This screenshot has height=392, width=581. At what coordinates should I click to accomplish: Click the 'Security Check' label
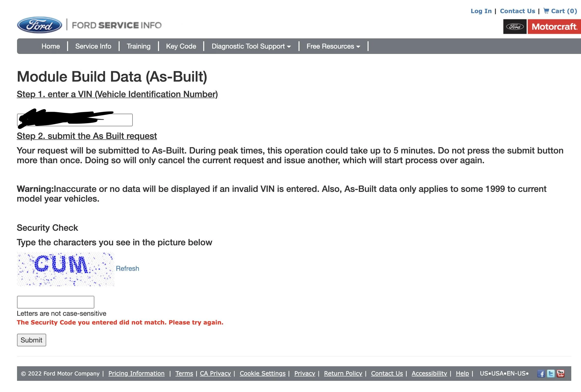coord(47,228)
